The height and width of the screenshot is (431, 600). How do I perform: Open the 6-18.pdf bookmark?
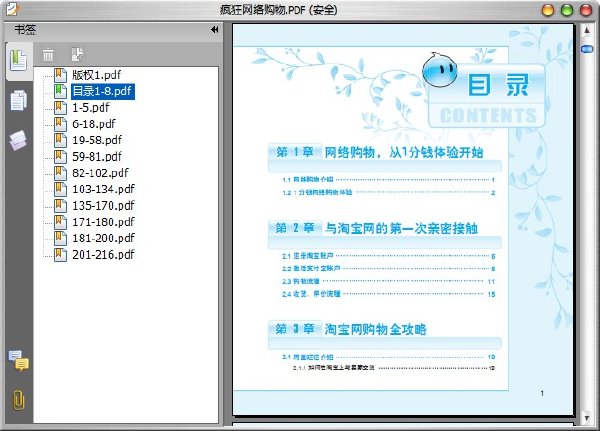tap(94, 124)
